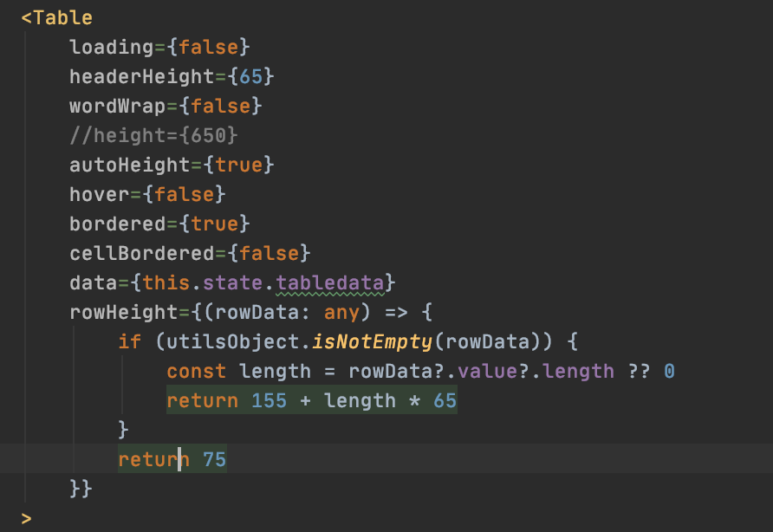Image resolution: width=773 pixels, height=532 pixels.
Task: Click the tabledata state reference
Action: click(x=328, y=282)
